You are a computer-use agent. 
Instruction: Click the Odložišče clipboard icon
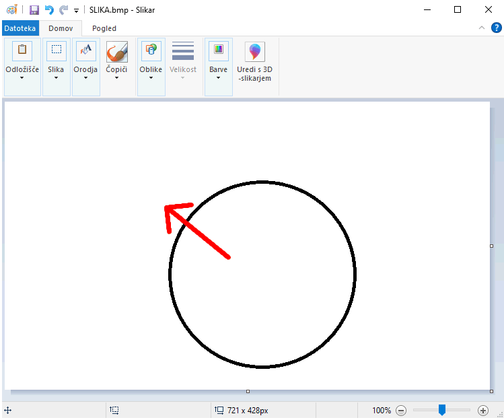tap(22, 50)
